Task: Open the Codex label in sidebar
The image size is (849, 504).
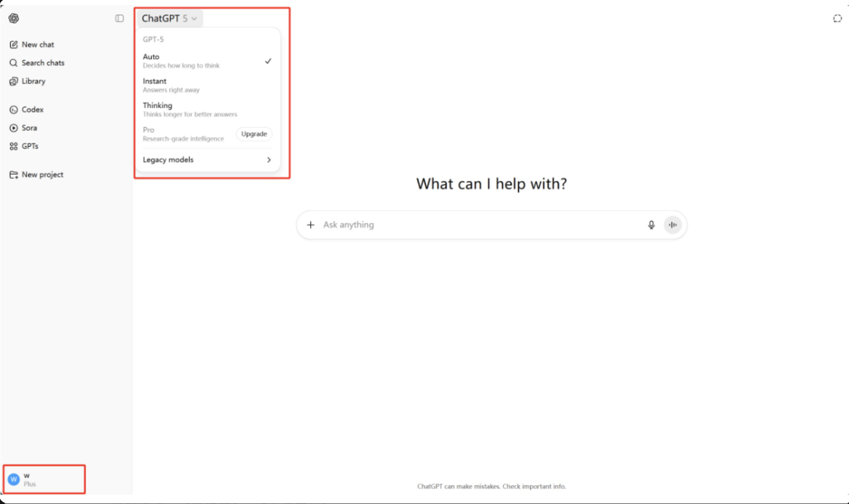Action: point(33,110)
